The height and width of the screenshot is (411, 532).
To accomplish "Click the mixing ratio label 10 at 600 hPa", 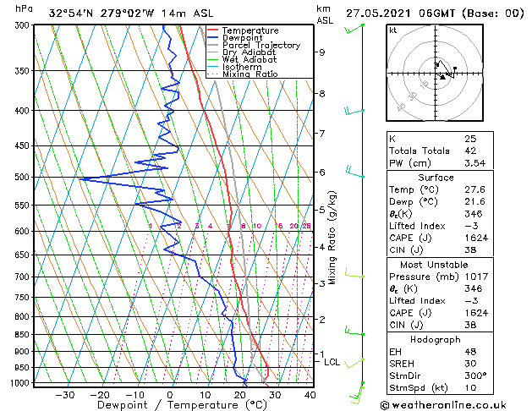I will [257, 226].
